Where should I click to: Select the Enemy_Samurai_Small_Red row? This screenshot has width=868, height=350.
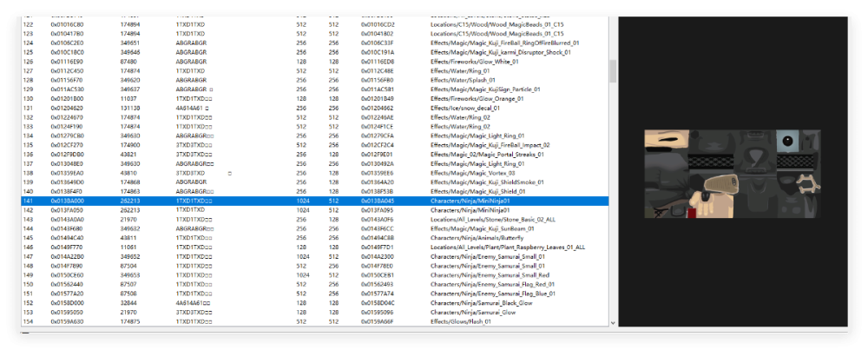pos(314,275)
